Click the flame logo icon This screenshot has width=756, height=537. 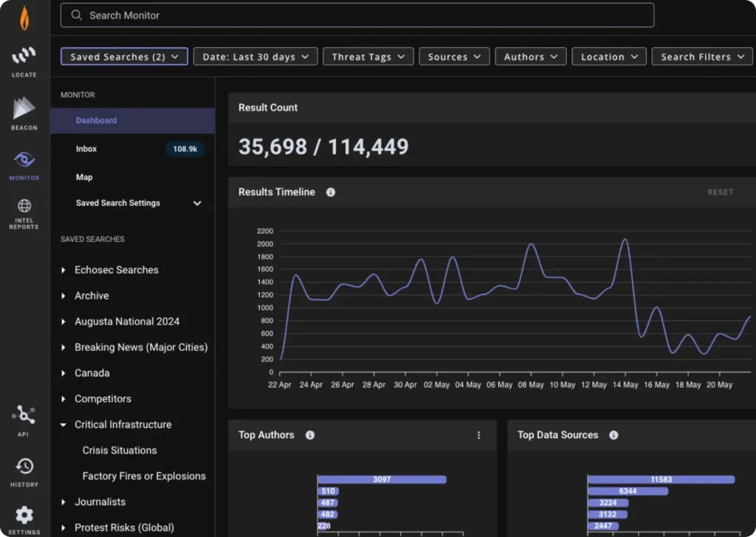click(x=24, y=18)
